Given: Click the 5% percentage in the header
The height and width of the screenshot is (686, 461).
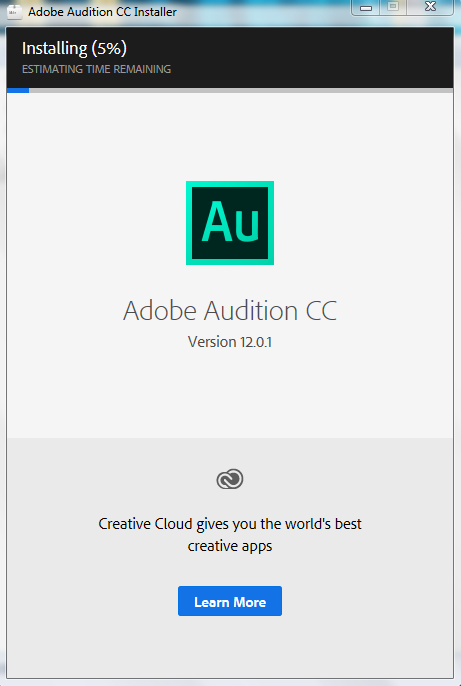Looking at the screenshot, I should click(109, 48).
